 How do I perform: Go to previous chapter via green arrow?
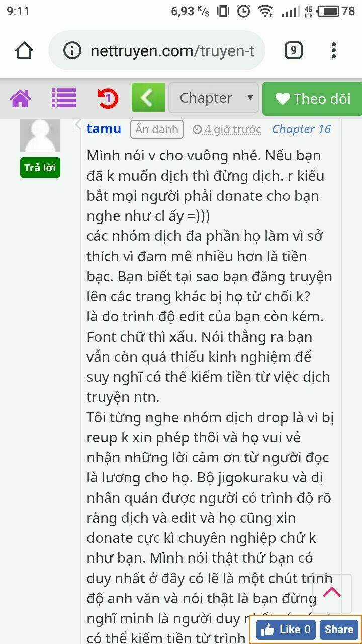[148, 97]
